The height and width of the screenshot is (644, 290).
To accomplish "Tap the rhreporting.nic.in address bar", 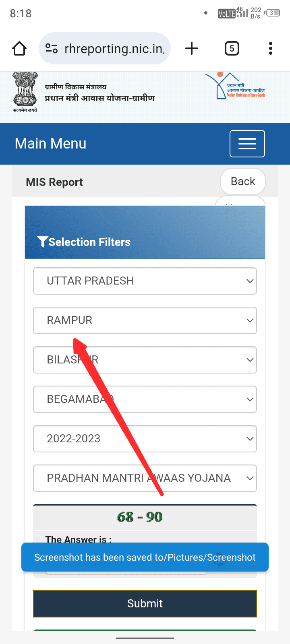I will pos(114,49).
